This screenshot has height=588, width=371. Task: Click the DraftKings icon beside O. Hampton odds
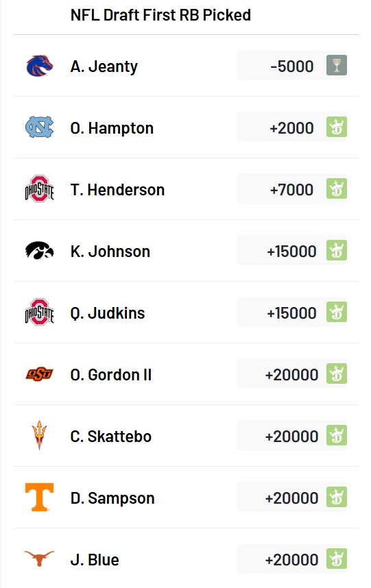337,127
